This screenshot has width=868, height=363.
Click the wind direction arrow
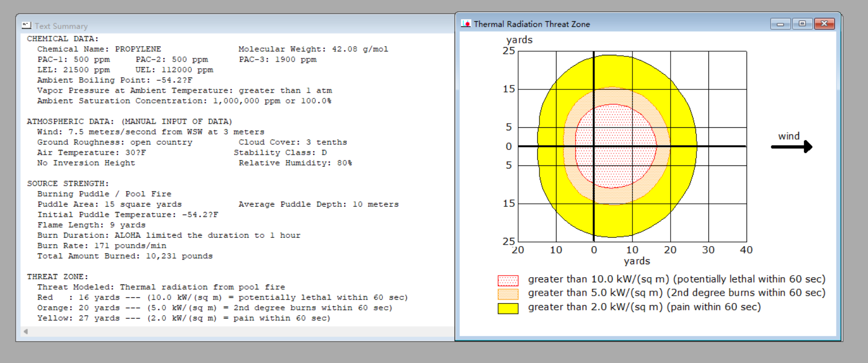792,147
